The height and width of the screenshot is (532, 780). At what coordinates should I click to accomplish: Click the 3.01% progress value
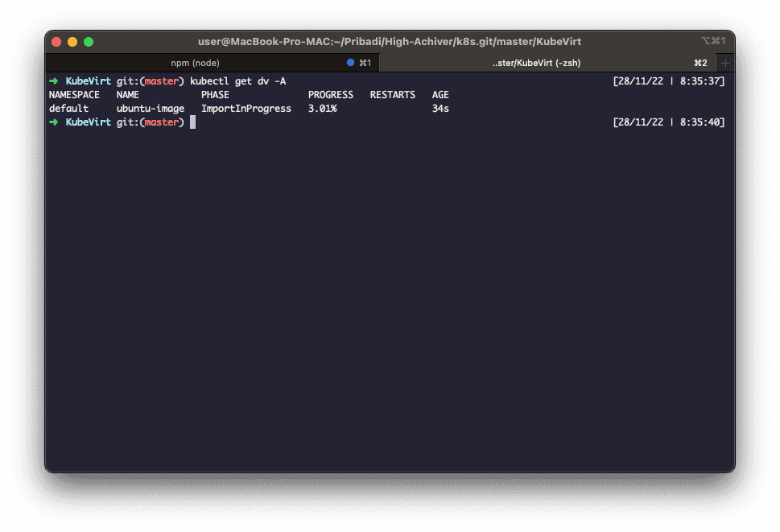pyautogui.click(x=322, y=109)
